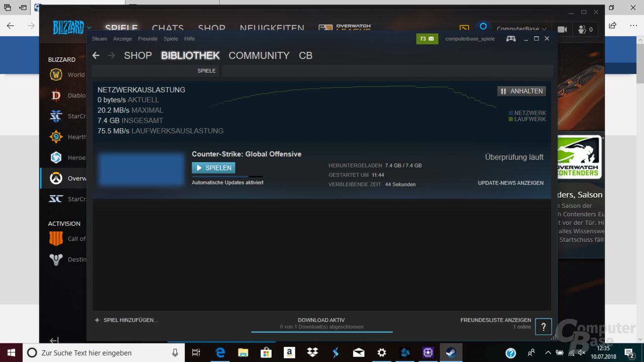Click the library search field next to SPIELE
The image size is (644, 362).
[387, 71]
